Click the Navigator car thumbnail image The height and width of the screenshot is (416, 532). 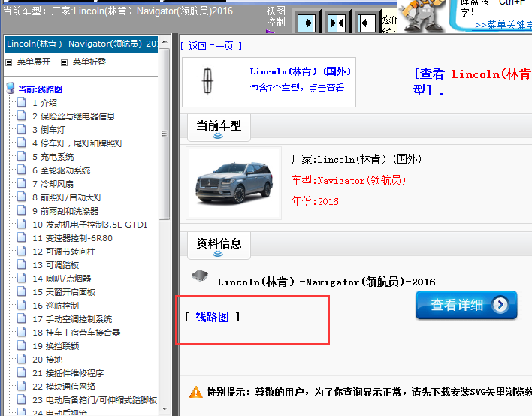point(234,183)
